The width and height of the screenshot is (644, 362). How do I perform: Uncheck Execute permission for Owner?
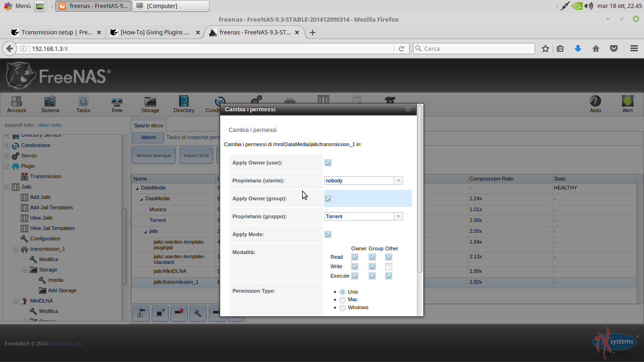[355, 276]
